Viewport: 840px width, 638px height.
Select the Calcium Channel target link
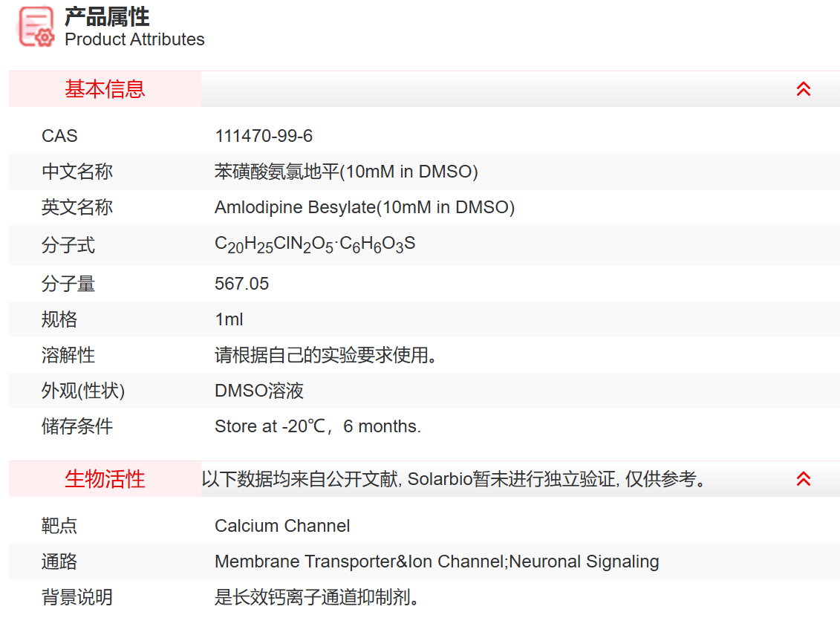point(282,526)
